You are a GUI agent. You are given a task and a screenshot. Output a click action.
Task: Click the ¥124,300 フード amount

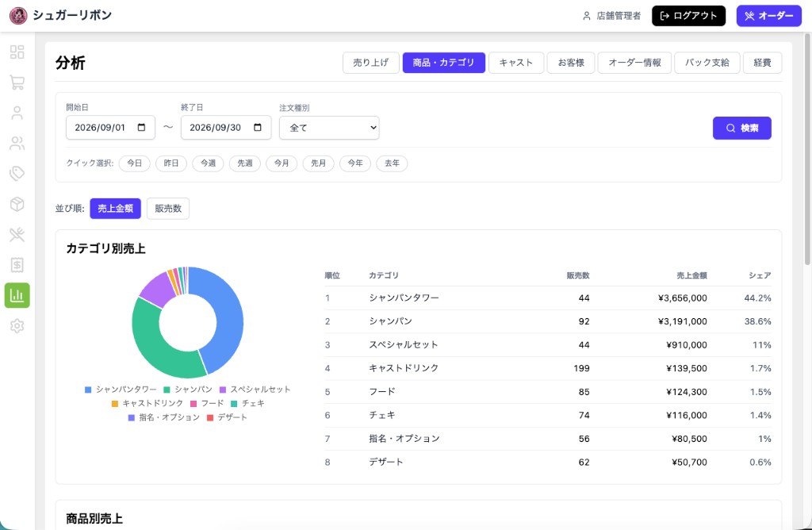coord(687,392)
